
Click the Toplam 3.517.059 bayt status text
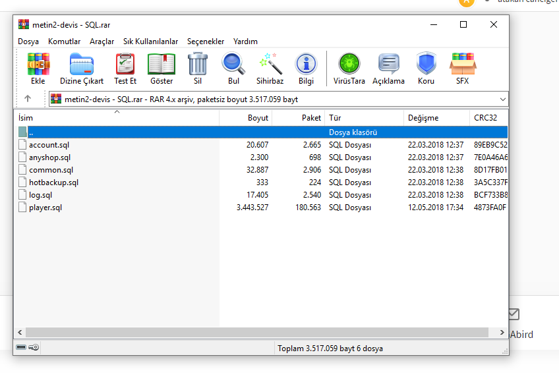click(x=330, y=348)
